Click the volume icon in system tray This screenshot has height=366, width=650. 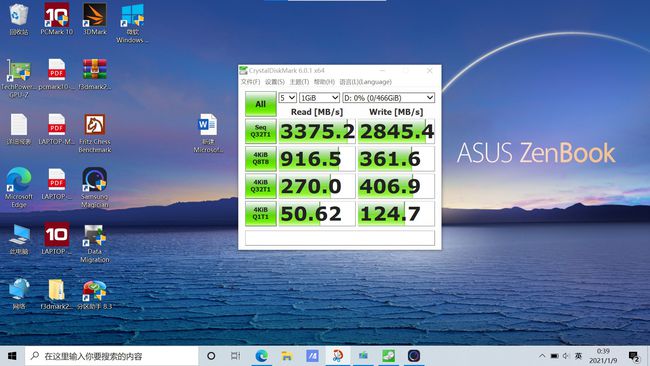566,356
